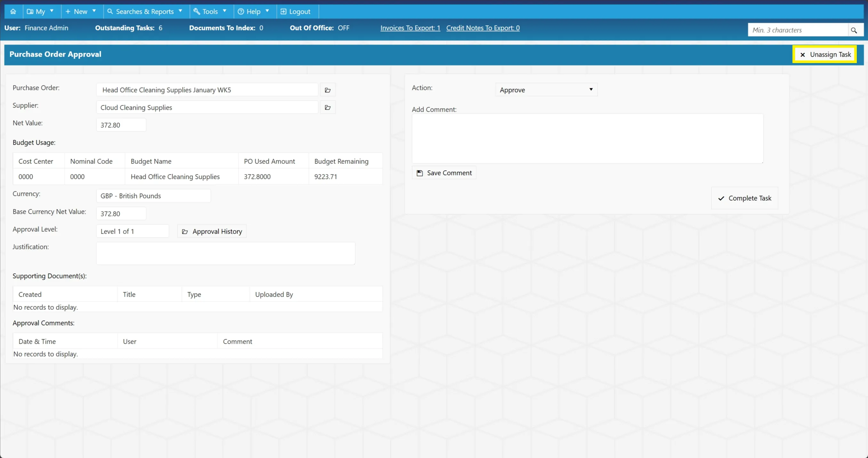The width and height of the screenshot is (868, 458).
Task: Click the Currency field GBP - British Pounds
Action: [153, 196]
